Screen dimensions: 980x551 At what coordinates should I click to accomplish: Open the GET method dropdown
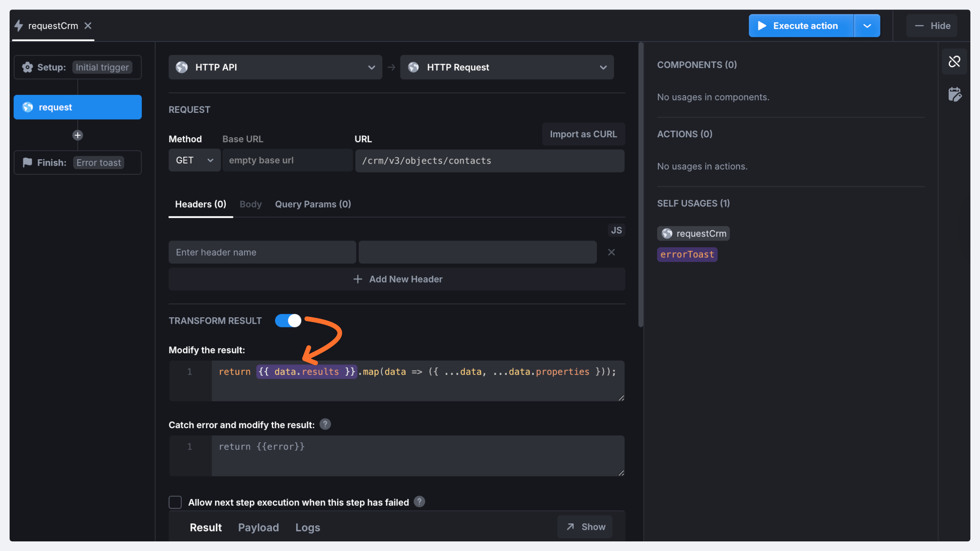coord(194,160)
